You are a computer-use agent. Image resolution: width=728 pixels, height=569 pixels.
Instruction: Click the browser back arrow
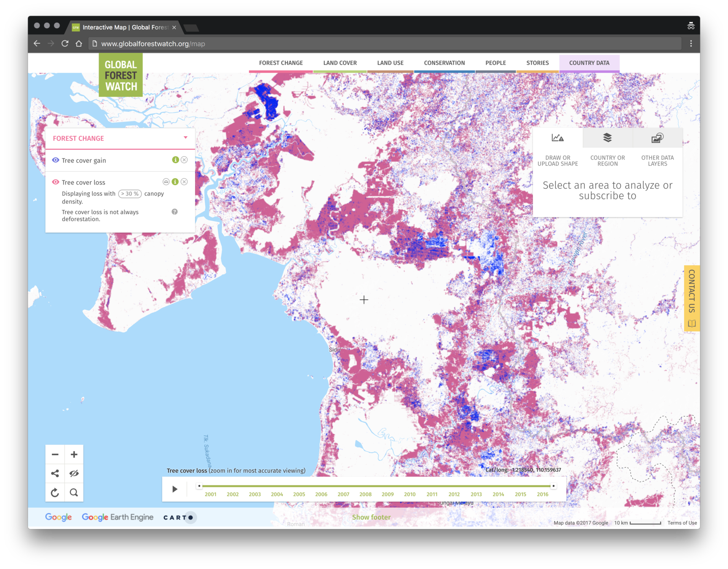coord(37,43)
